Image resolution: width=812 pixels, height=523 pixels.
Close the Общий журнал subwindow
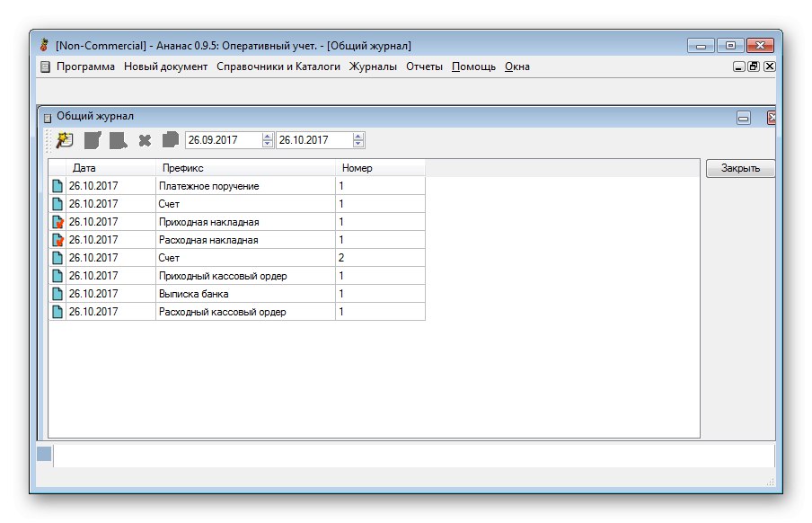click(771, 119)
